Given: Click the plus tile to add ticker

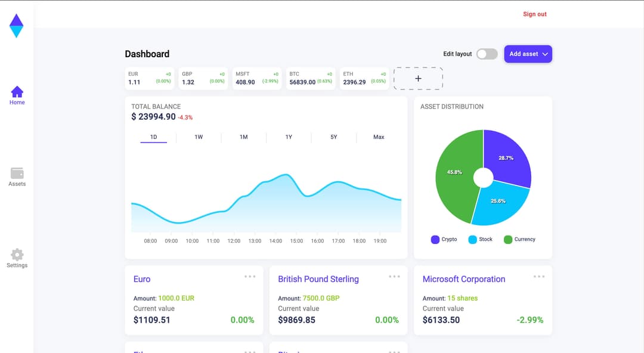Looking at the screenshot, I should tap(418, 79).
